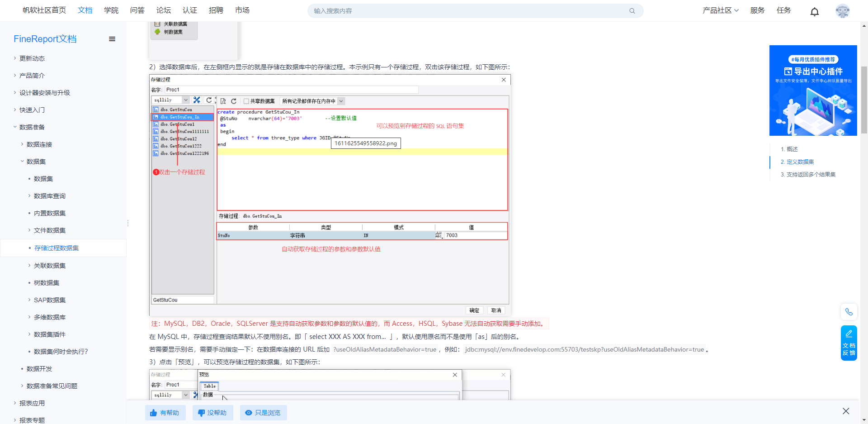Open the 文档 nav tab
Image resolution: width=868 pixels, height=424 pixels.
coord(85,10)
